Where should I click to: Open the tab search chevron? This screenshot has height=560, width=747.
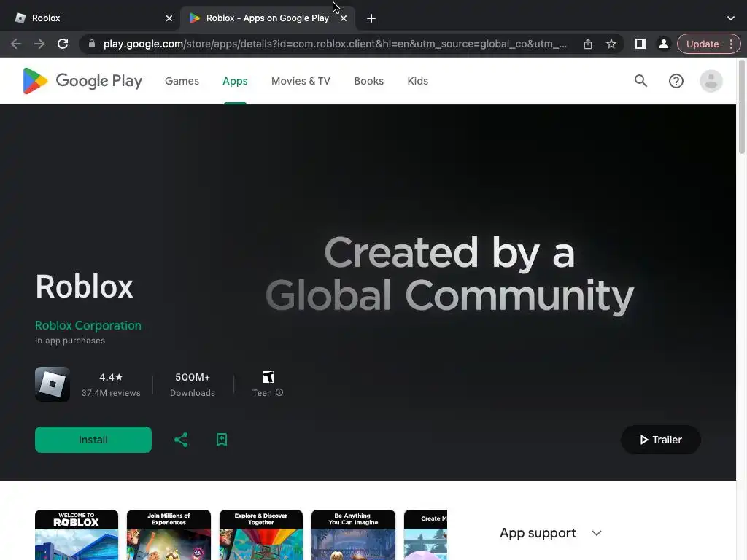[x=731, y=18]
